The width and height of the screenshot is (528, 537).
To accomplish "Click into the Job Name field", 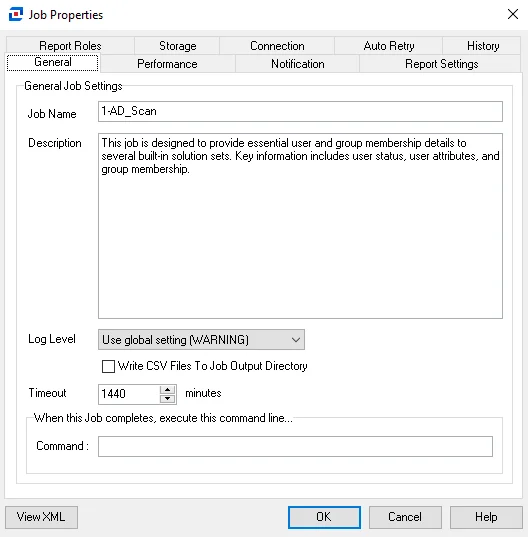I will click(x=300, y=111).
